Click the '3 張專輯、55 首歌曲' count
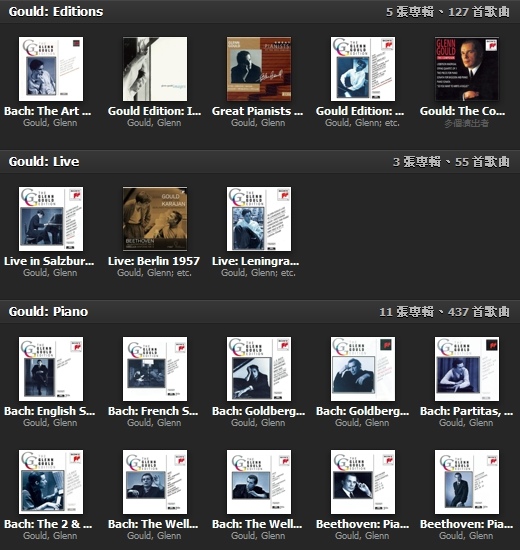This screenshot has height=550, width=520. point(451,162)
